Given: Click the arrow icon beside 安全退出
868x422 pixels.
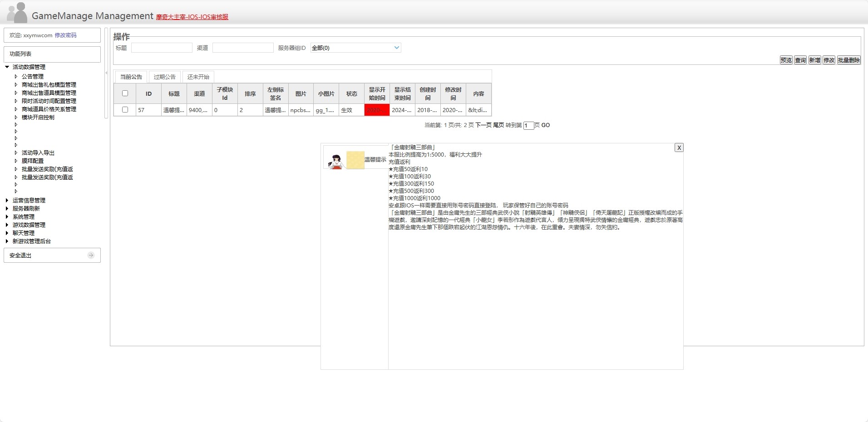Looking at the screenshot, I should [91, 255].
